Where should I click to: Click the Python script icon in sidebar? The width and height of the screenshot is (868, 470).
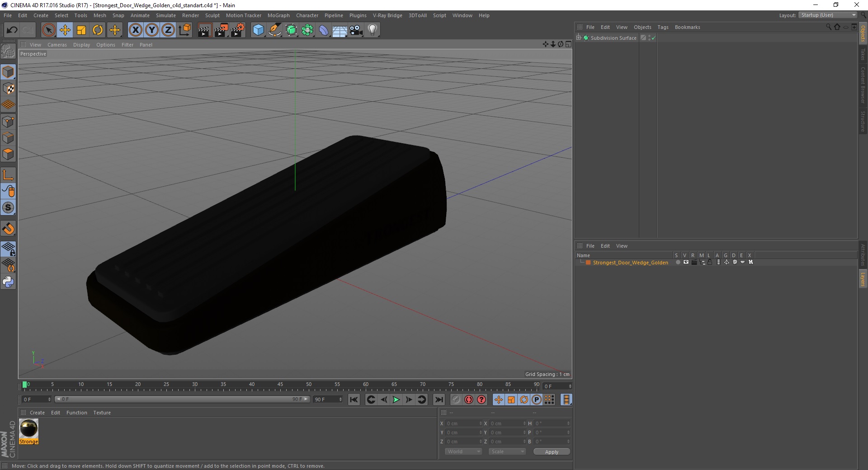click(x=8, y=282)
